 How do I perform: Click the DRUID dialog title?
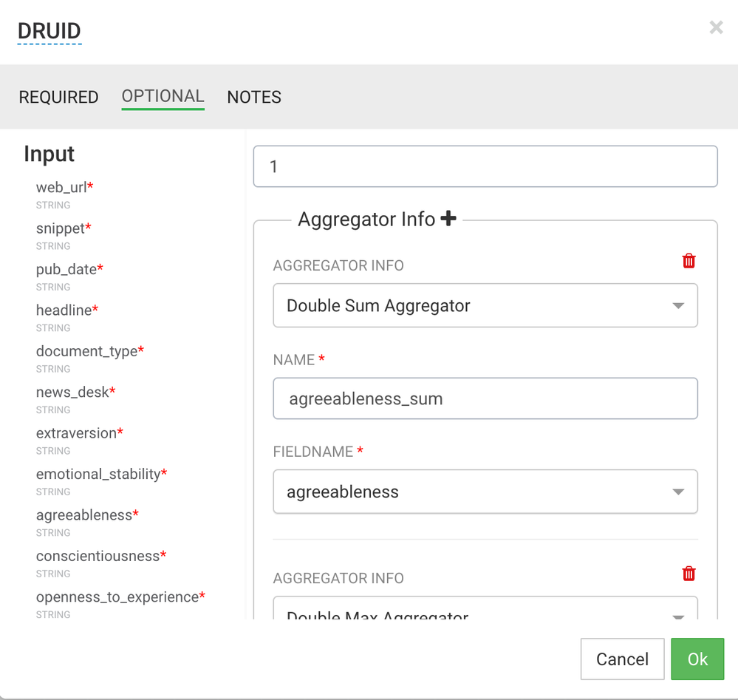click(49, 31)
